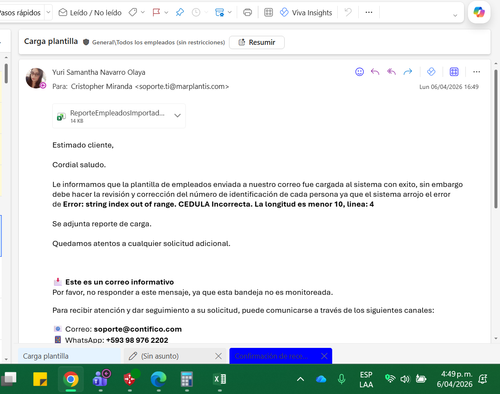The image size is (500, 394).
Task: Click the Viva Insights icon in message header
Action: click(x=431, y=72)
